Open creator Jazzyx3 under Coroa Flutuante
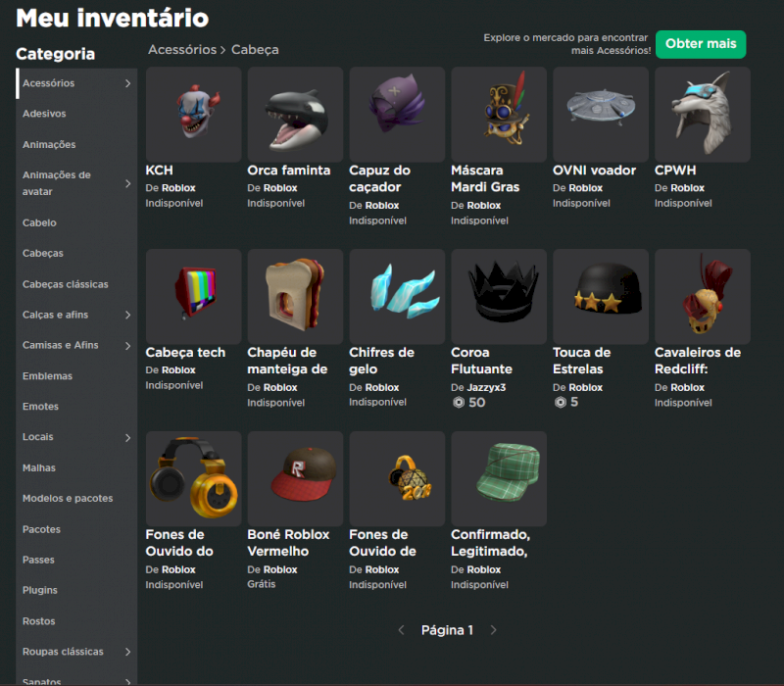This screenshot has height=686, width=784. pyautogui.click(x=486, y=387)
